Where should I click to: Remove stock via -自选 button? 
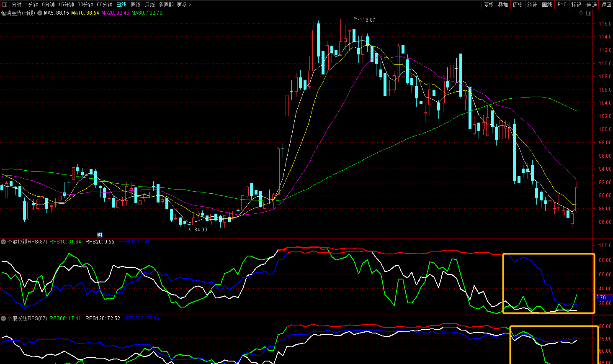(591, 5)
